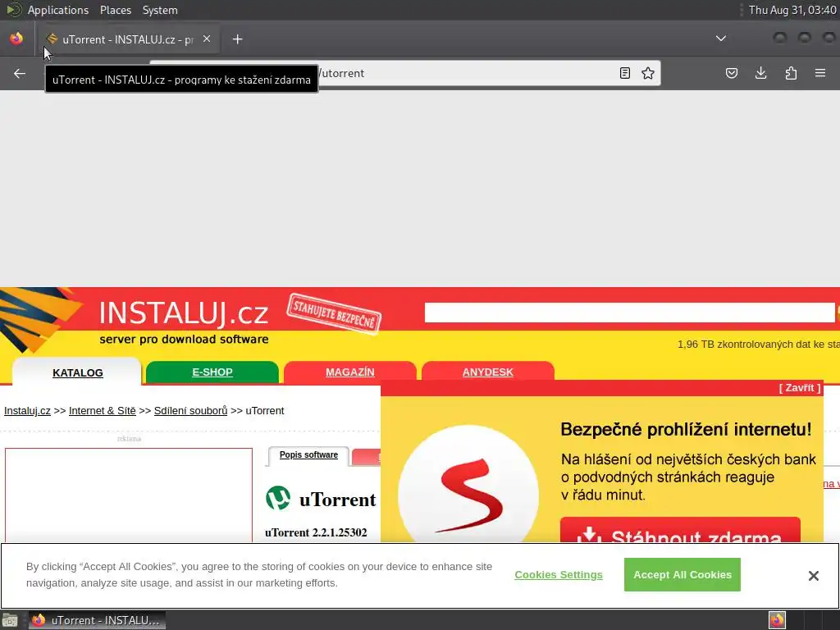Open the Popis software tab
Viewport: 840px width, 630px height.
pos(308,454)
